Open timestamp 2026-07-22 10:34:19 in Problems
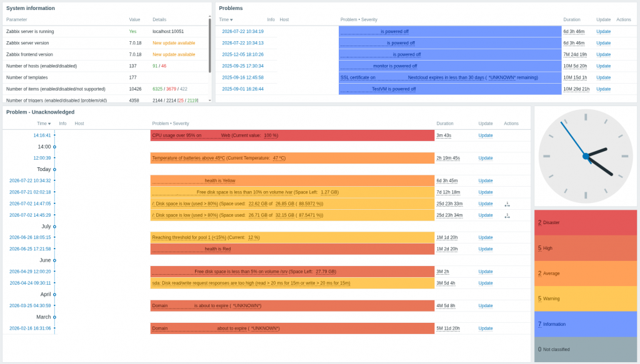Image resolution: width=640 pixels, height=364 pixels. (x=243, y=31)
